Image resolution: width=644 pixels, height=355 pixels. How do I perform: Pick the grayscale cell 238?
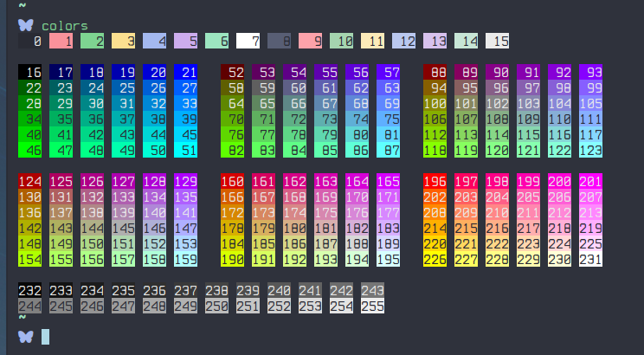(217, 290)
